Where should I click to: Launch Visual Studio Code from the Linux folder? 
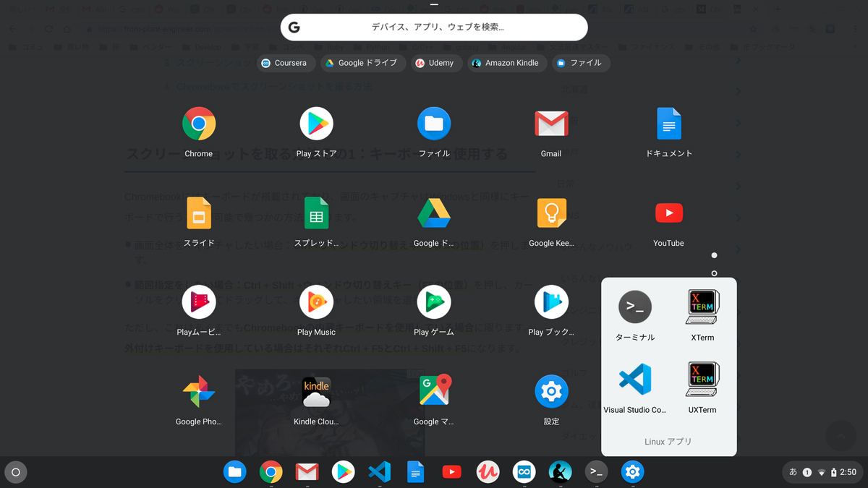(635, 379)
